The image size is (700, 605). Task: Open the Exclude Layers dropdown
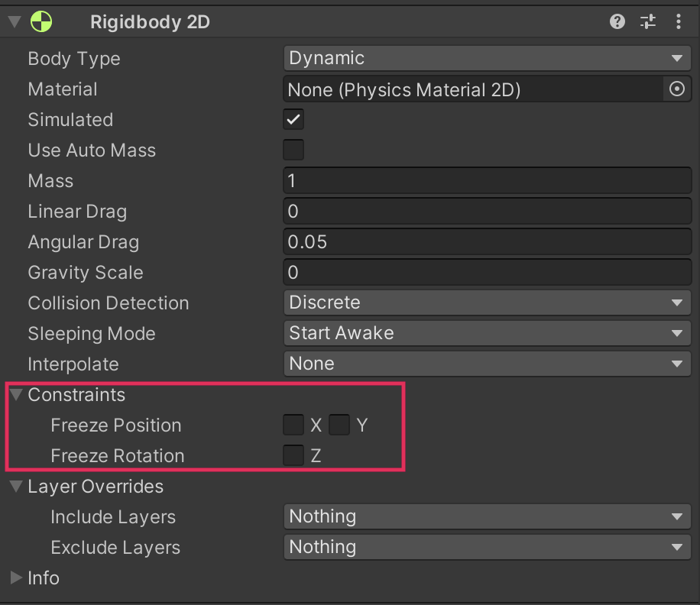point(487,548)
